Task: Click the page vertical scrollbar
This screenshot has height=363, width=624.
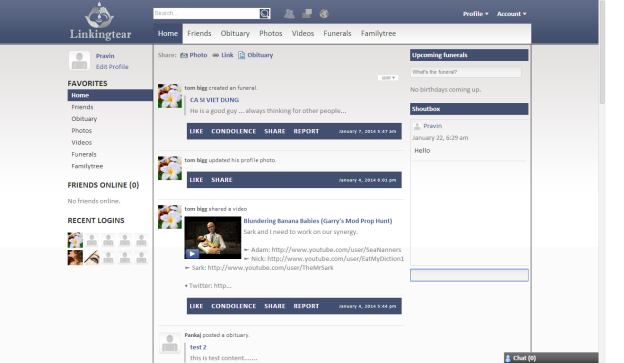Action: pos(602,52)
